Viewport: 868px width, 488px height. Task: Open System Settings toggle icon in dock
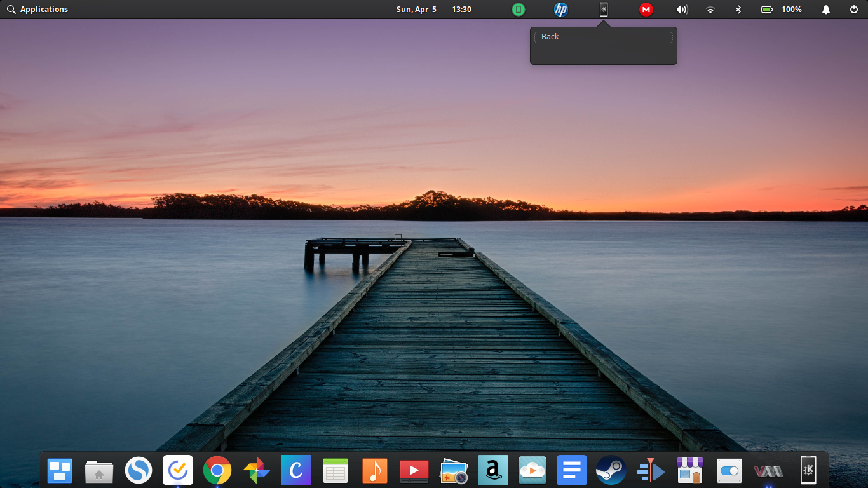(x=729, y=471)
